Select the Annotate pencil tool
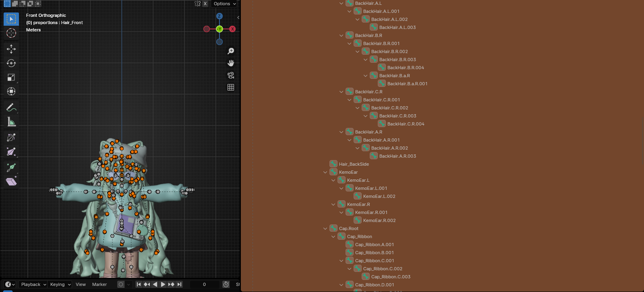The width and height of the screenshot is (644, 292). click(11, 107)
